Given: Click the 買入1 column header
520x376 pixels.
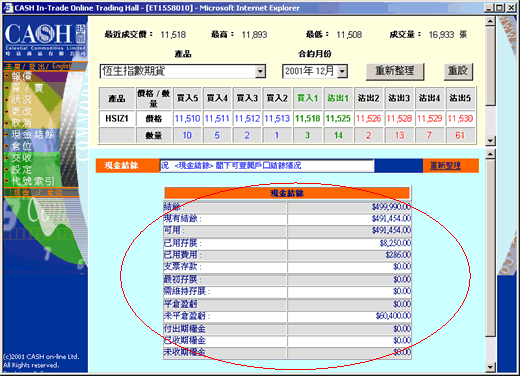Looking at the screenshot, I should (x=308, y=98).
